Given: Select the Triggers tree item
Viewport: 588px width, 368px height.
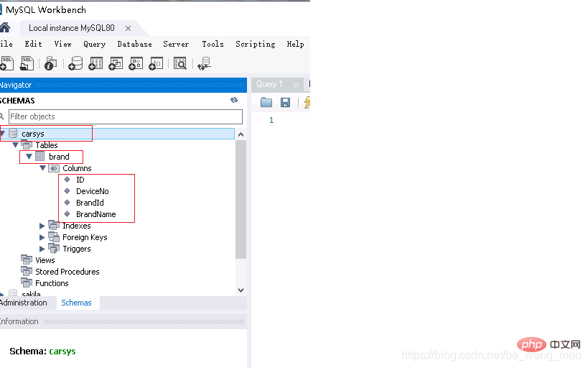Looking at the screenshot, I should coord(77,249).
